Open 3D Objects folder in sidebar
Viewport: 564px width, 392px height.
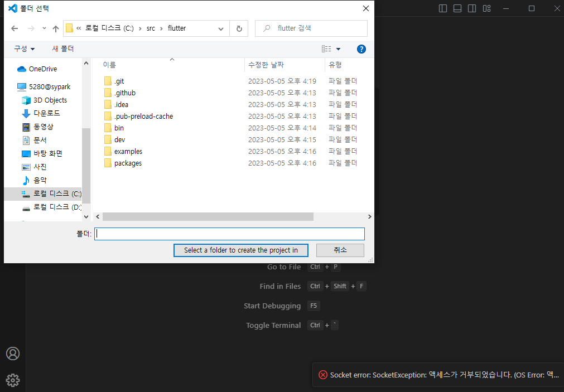point(44,100)
